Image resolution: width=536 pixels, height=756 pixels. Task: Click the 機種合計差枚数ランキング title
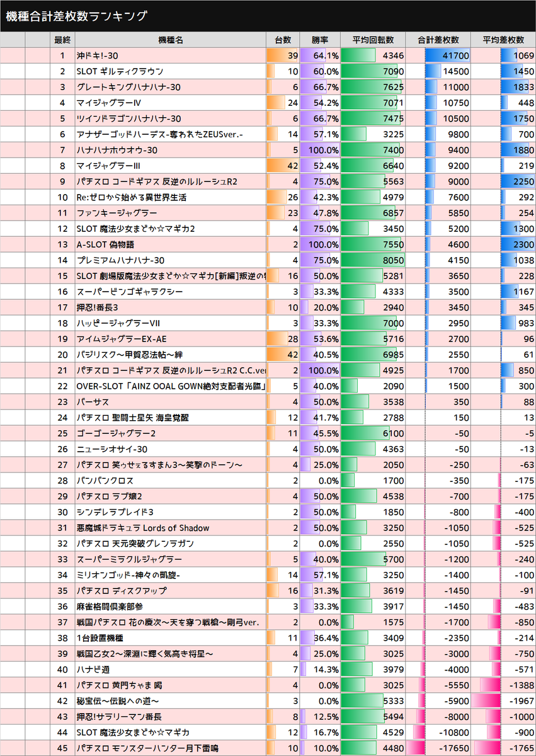[77, 16]
